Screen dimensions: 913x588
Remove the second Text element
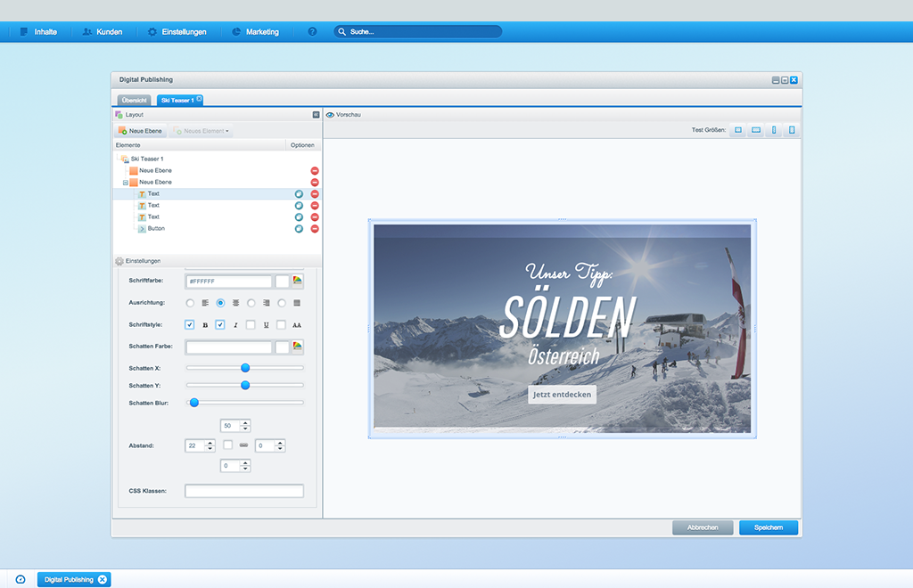(315, 205)
